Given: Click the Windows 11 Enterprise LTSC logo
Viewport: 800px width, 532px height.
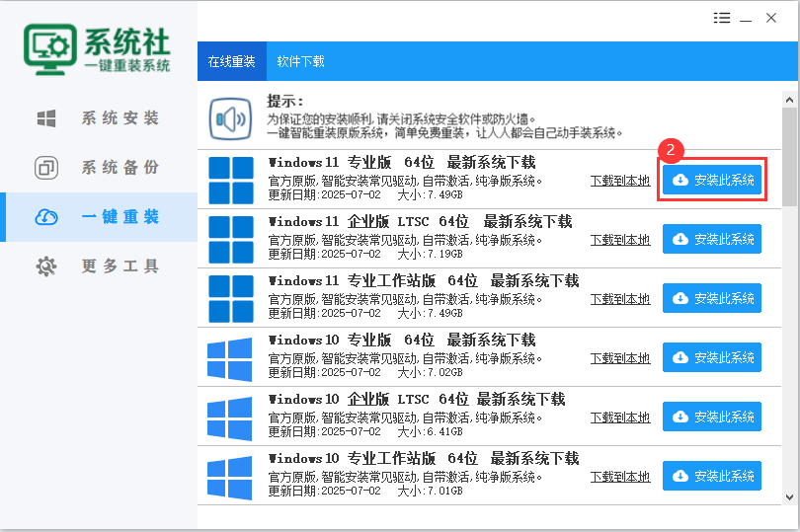Looking at the screenshot, I should [x=230, y=239].
